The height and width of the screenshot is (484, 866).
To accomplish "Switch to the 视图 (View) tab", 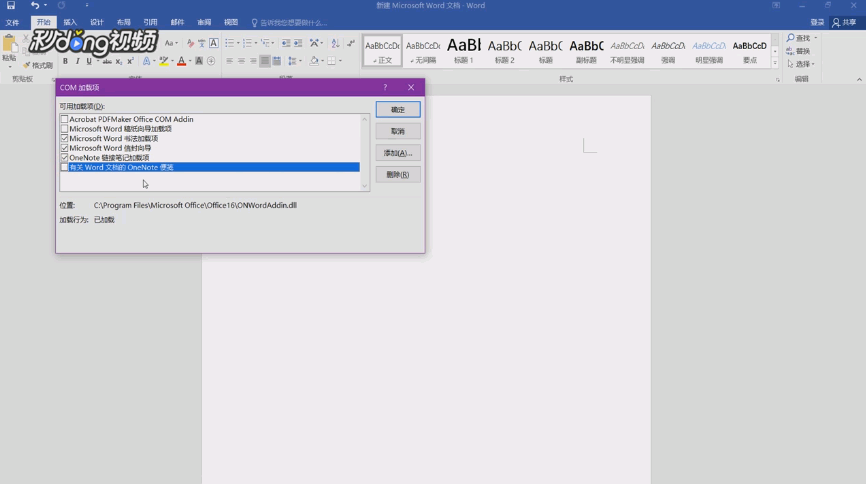I will coord(231,23).
